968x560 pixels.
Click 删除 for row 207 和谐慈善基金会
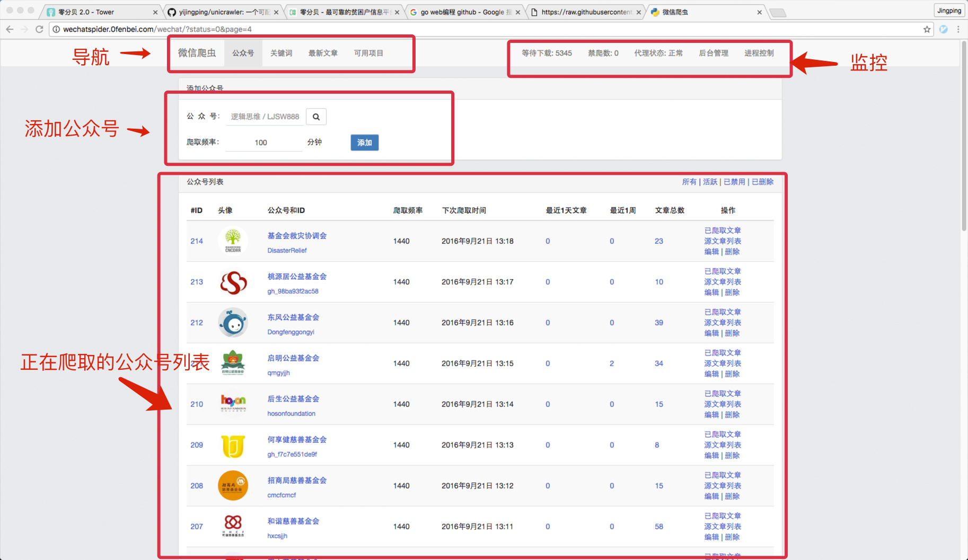[x=732, y=537]
